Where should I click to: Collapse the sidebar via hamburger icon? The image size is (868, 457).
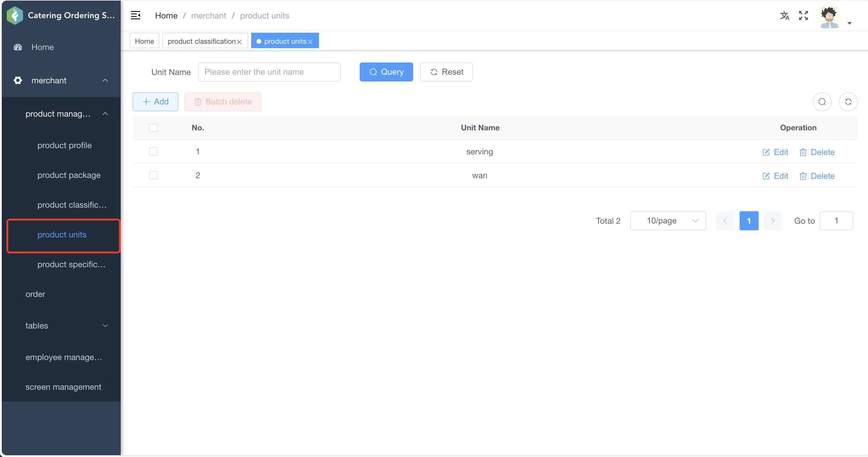pos(136,15)
